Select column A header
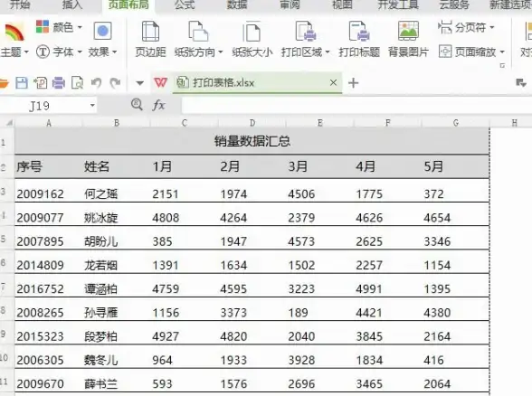 click(49, 123)
